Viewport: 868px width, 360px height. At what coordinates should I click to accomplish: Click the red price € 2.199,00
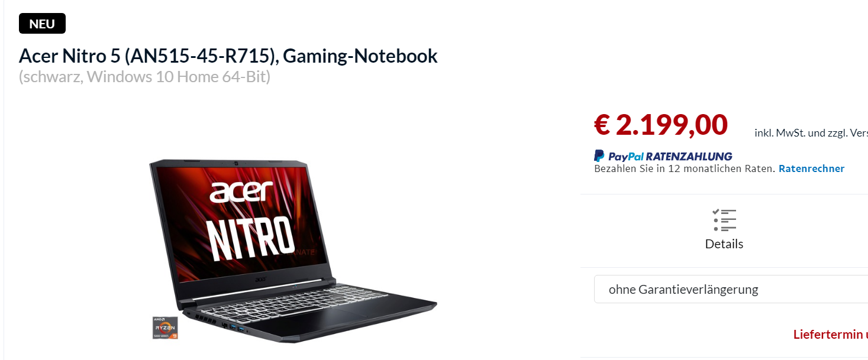(661, 125)
